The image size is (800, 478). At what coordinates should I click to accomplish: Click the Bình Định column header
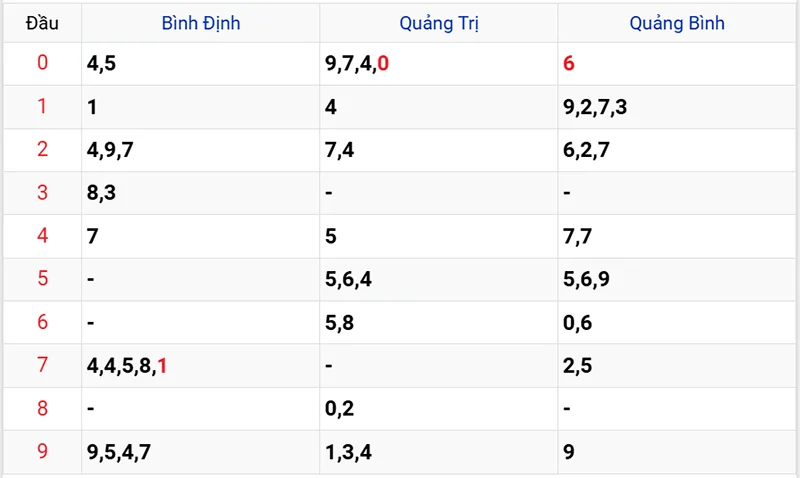click(200, 23)
